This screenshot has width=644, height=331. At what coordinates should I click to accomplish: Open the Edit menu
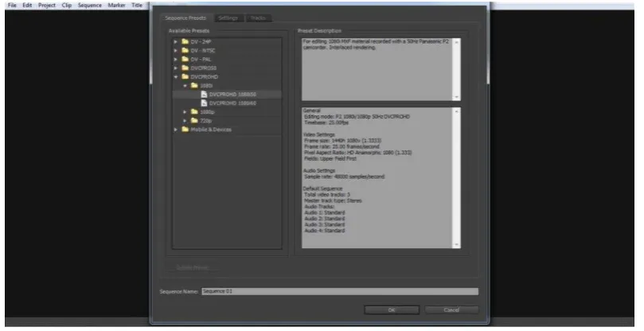[27, 6]
